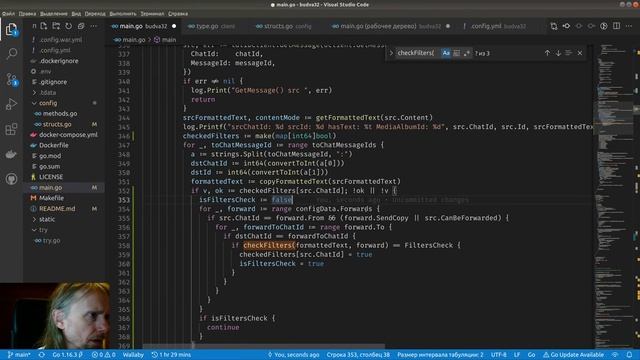
Task: Open the Explorer view in activity bar
Action: click(x=11, y=29)
